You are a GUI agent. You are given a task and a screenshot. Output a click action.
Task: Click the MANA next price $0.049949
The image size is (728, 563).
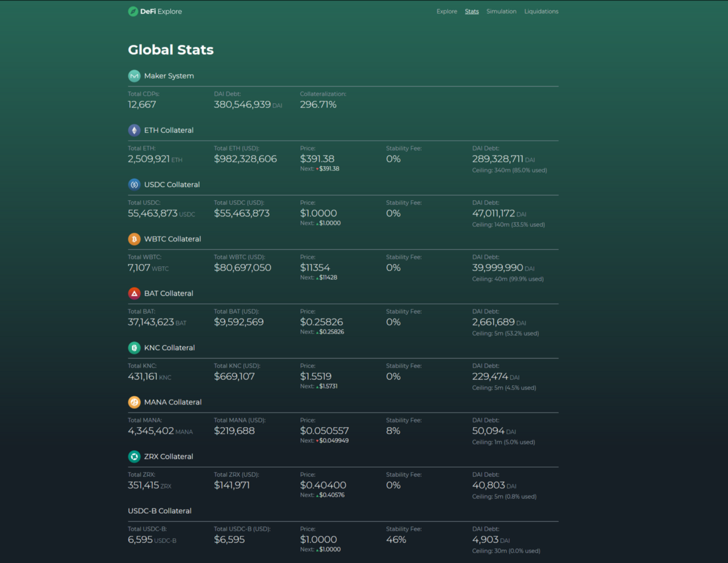[334, 441]
